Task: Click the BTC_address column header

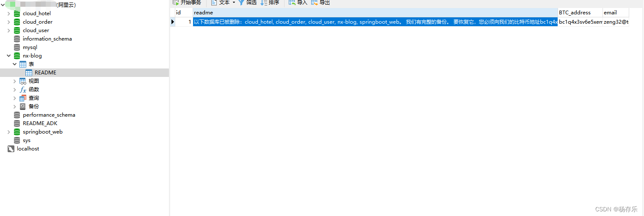Action: pos(580,13)
